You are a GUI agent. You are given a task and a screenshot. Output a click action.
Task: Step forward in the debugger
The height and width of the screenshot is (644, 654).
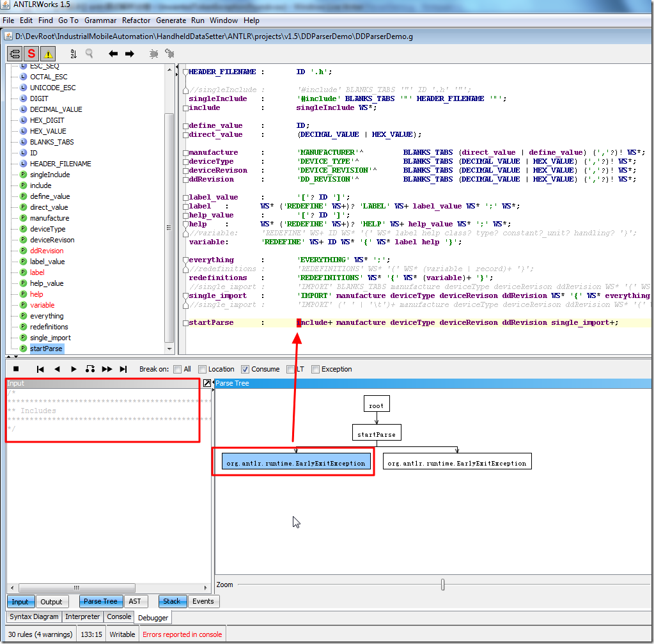(x=74, y=369)
